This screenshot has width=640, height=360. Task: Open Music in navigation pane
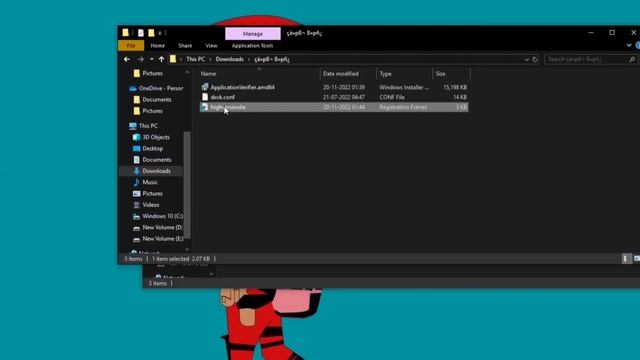(150, 182)
